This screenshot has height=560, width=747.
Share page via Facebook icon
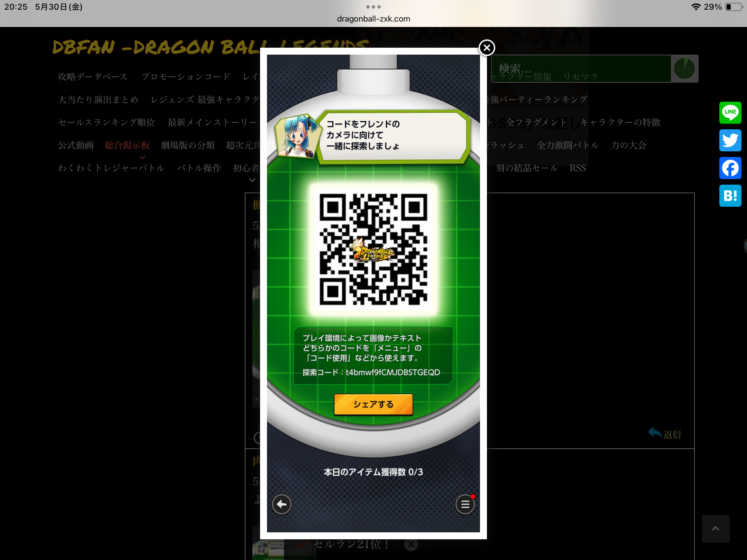(730, 168)
